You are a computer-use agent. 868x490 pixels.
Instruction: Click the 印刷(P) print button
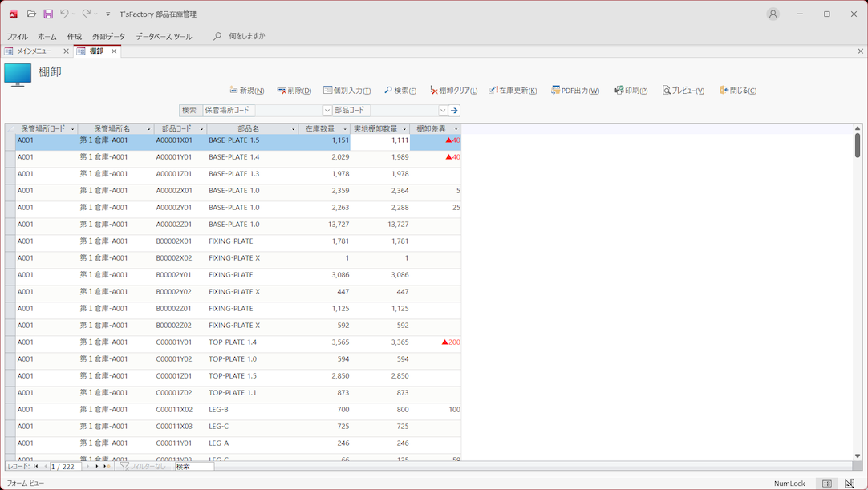coord(631,91)
